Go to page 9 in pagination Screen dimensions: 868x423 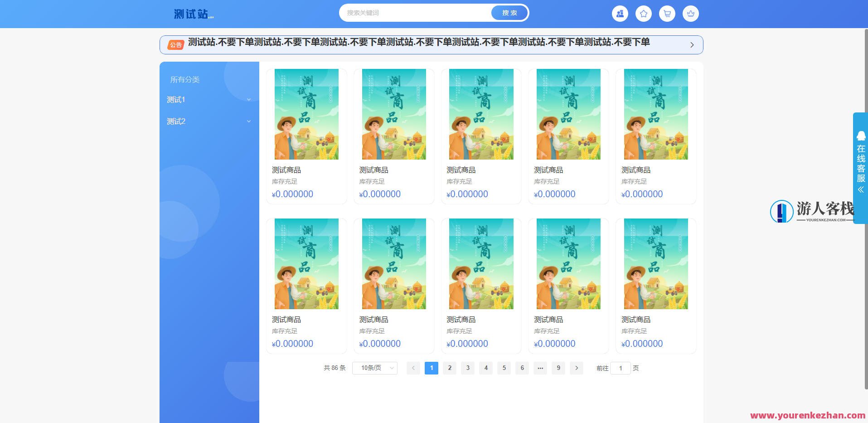pyautogui.click(x=558, y=368)
